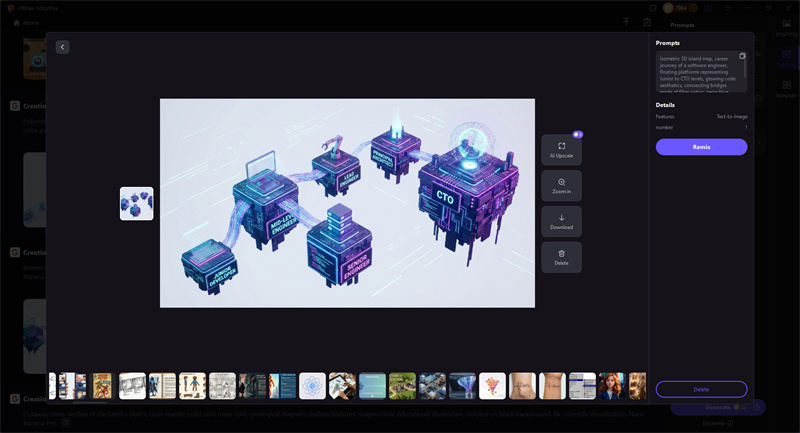The image size is (800, 433).
Task: Select the colorful triangle-on-white thumbnail in the filmstrip
Action: pos(492,386)
